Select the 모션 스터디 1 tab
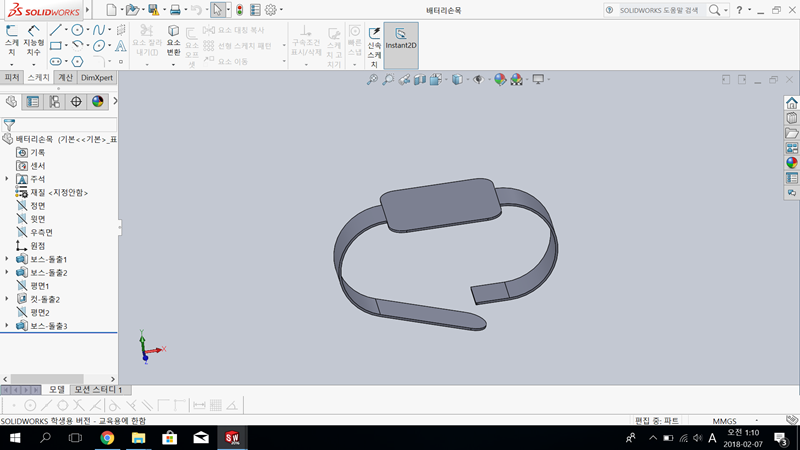This screenshot has height=450, width=800. click(x=99, y=389)
